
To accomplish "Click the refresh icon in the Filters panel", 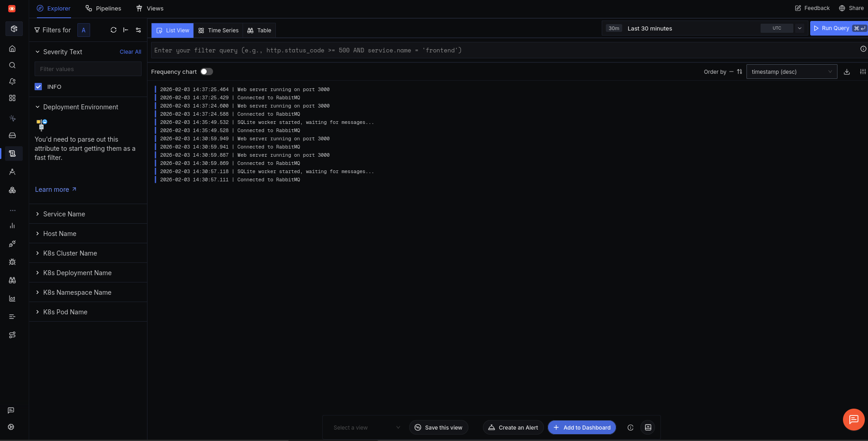I will tap(113, 30).
